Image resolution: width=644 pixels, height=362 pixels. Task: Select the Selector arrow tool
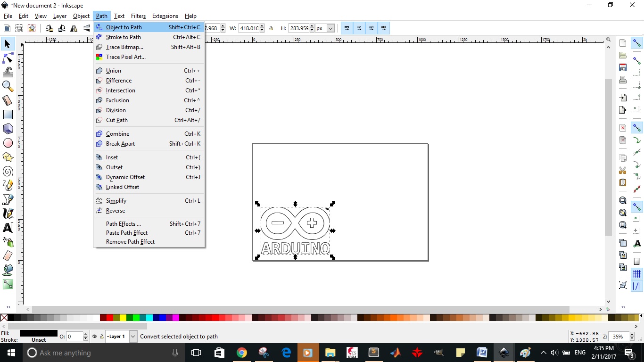(8, 44)
